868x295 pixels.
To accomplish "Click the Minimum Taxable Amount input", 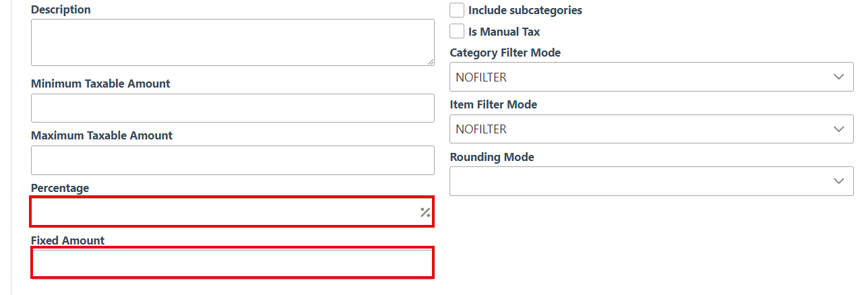I will pos(232,108).
